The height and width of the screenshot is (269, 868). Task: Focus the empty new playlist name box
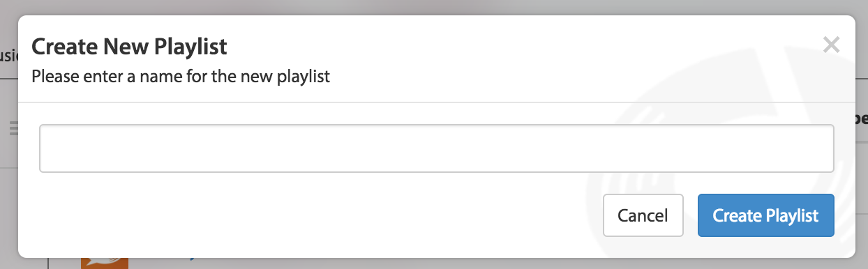(x=437, y=148)
